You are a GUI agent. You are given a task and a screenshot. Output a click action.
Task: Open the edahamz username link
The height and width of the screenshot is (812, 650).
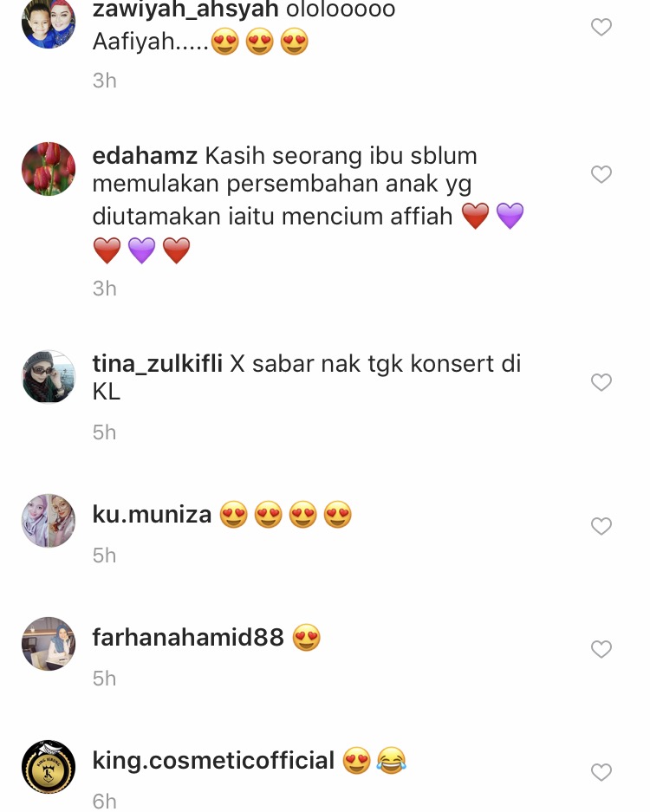pos(145,156)
